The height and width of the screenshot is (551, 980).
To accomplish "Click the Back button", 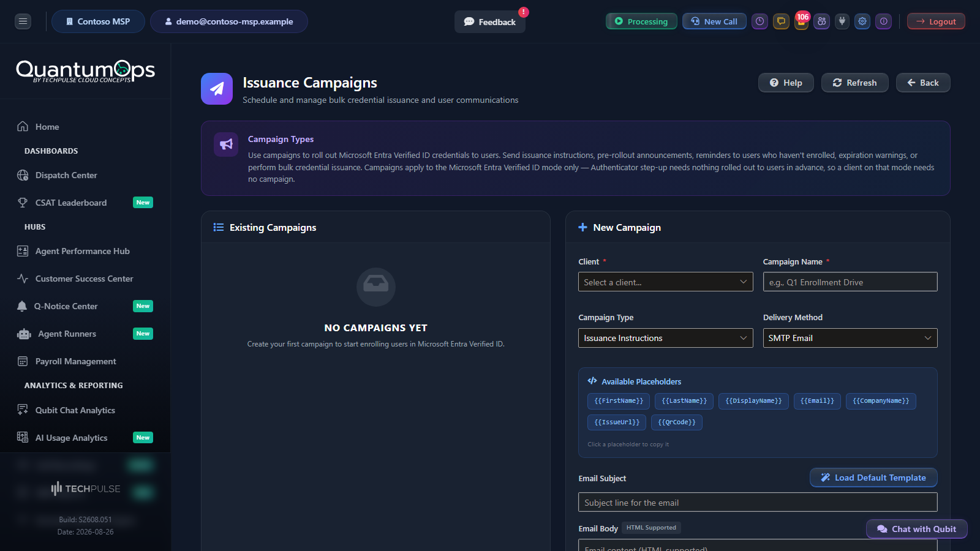I will pyautogui.click(x=923, y=83).
